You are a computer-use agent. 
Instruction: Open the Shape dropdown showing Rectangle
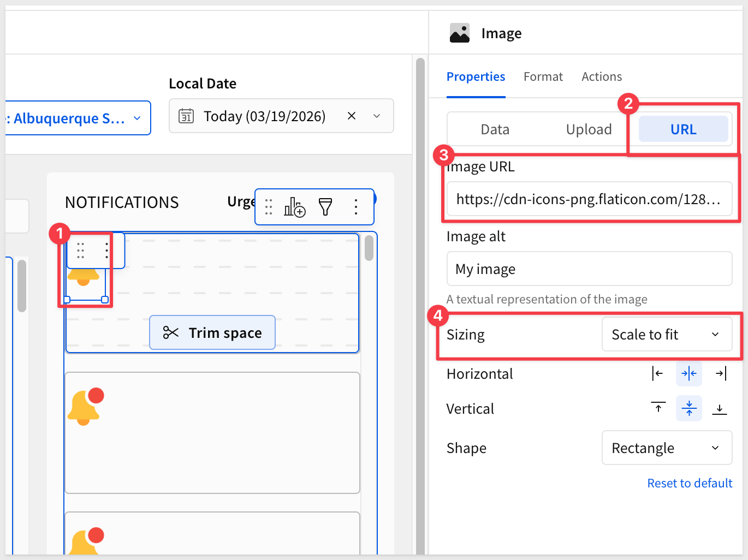pyautogui.click(x=667, y=448)
